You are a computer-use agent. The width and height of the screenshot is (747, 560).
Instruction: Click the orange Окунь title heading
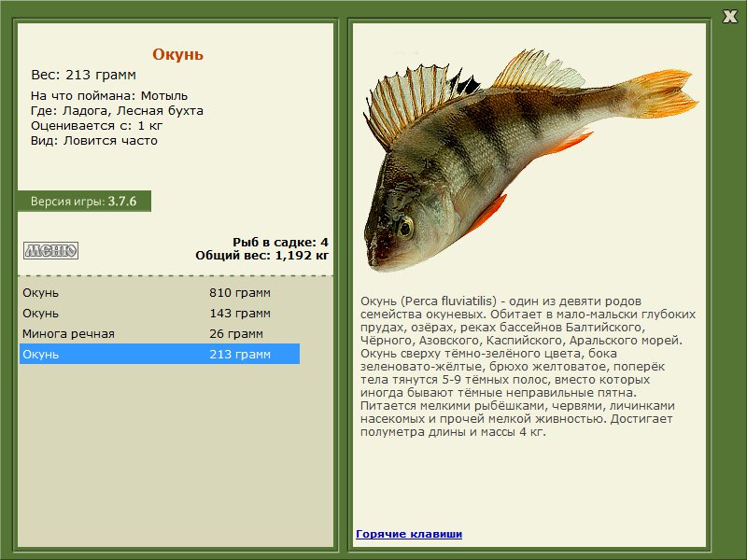click(x=177, y=54)
